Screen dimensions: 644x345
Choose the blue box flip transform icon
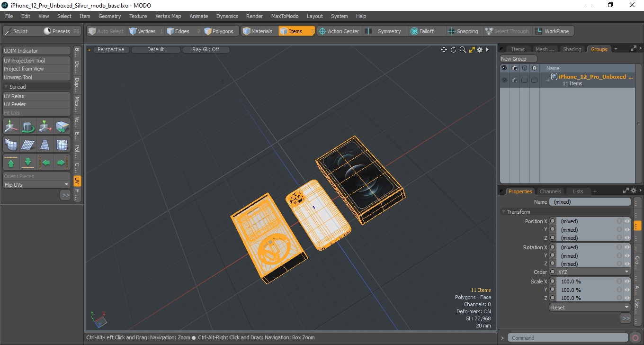(62, 126)
